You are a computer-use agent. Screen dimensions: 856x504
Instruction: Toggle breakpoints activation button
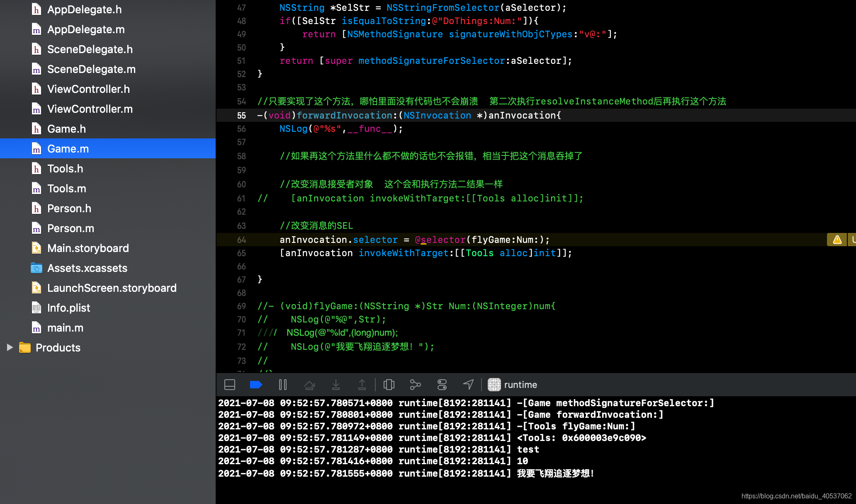click(x=256, y=385)
